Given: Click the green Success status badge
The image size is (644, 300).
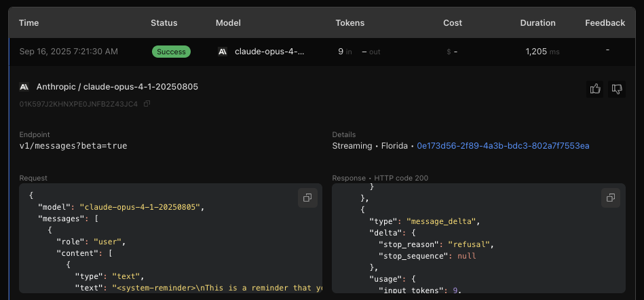Looking at the screenshot, I should tap(171, 52).
